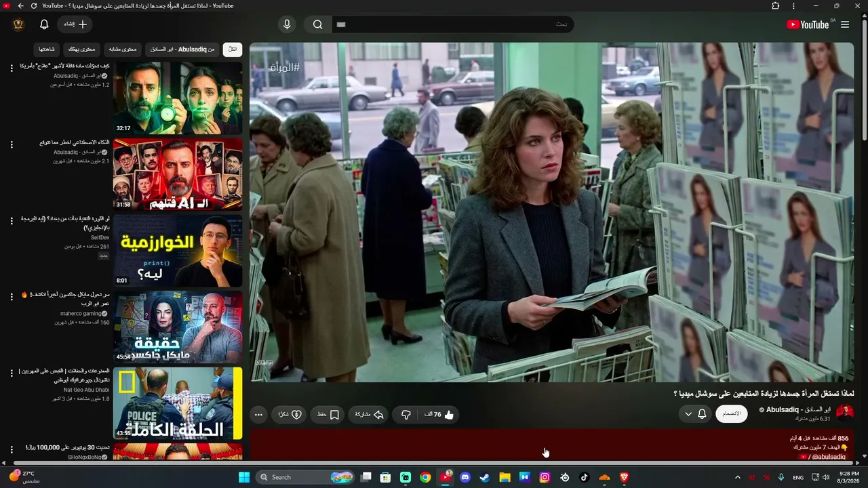Select the 'محتوى مشابه' filter chip
868x488 pixels.
[x=123, y=49]
